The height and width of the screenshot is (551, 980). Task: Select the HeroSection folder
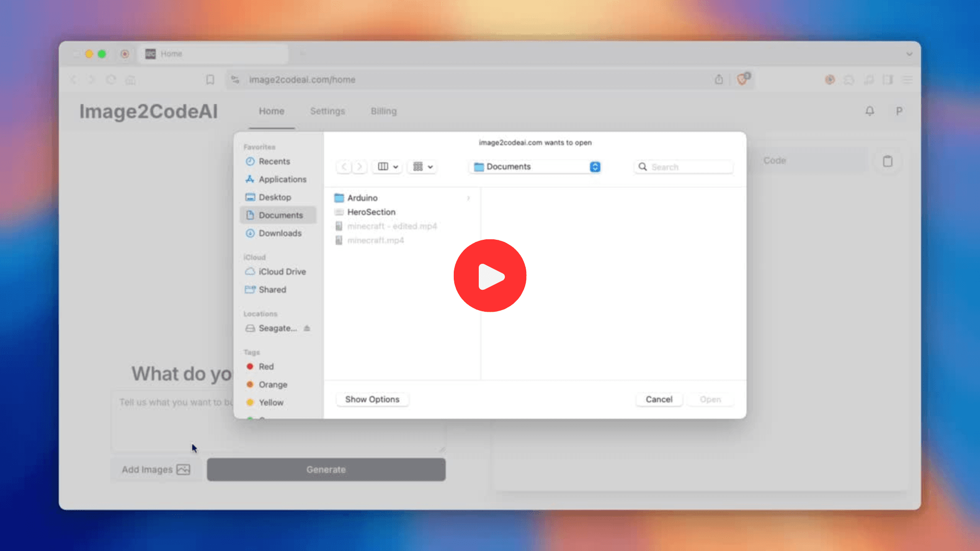click(x=371, y=211)
